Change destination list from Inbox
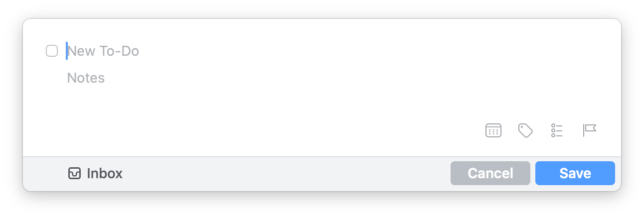Viewport: 644px width, 218px height. click(95, 173)
